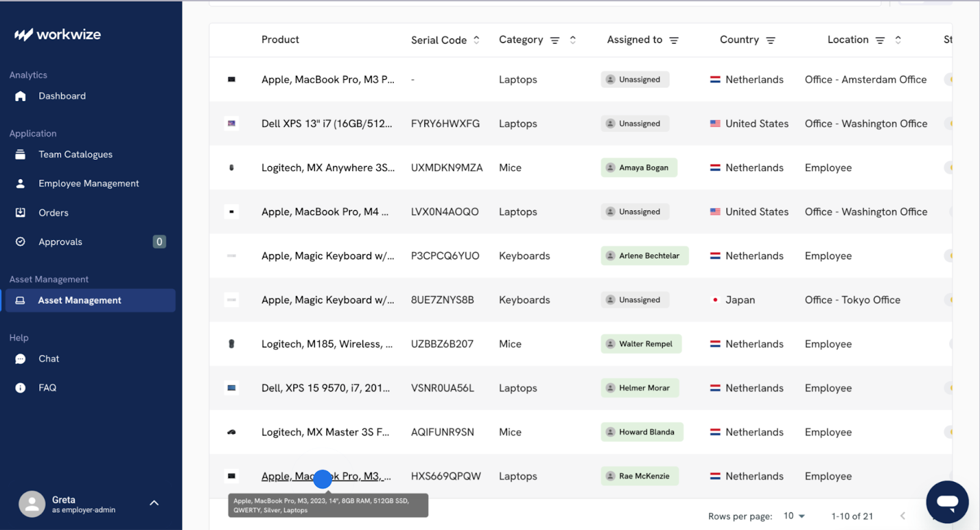Viewport: 980px width, 530px height.
Task: Click the Dell XPS 13 thumbnail
Action: (x=232, y=124)
